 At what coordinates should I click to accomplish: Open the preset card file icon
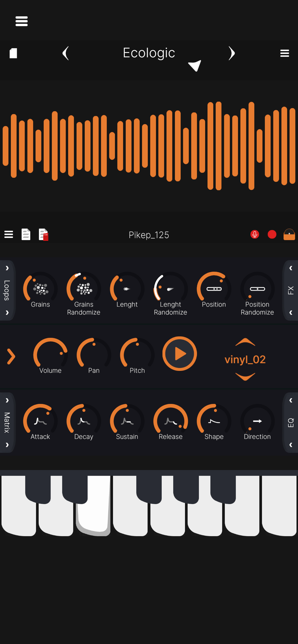click(13, 53)
